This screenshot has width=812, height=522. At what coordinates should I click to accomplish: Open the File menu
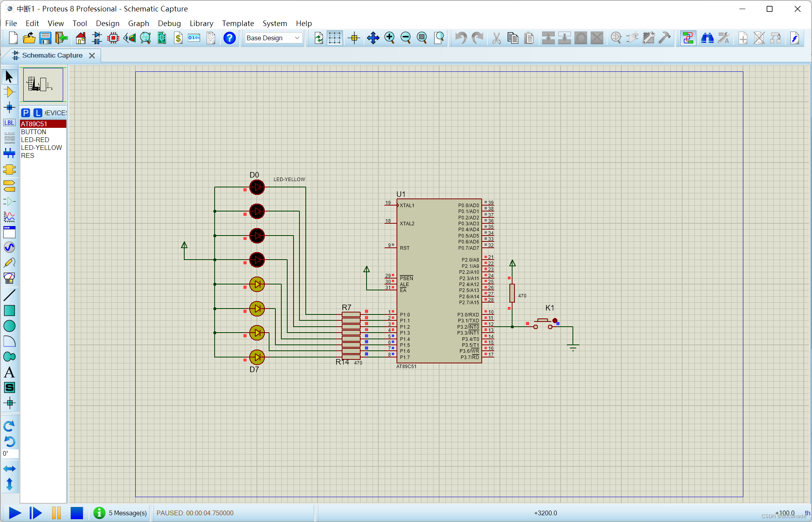[11, 23]
